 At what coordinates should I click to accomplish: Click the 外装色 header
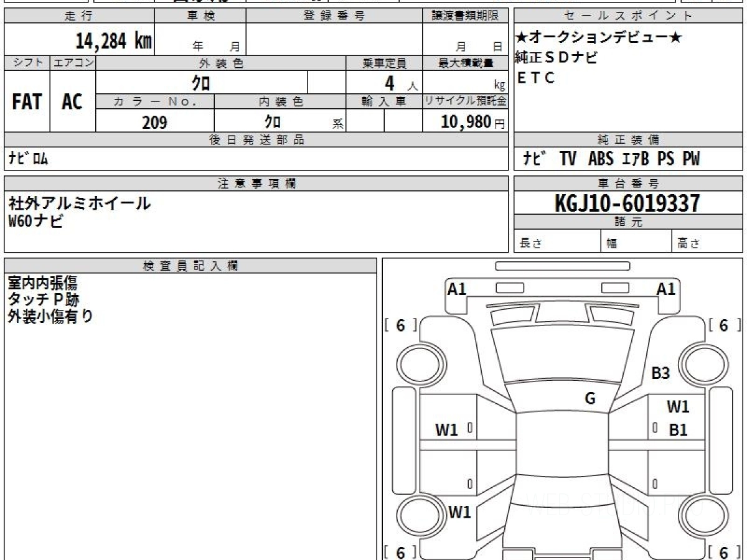221,63
